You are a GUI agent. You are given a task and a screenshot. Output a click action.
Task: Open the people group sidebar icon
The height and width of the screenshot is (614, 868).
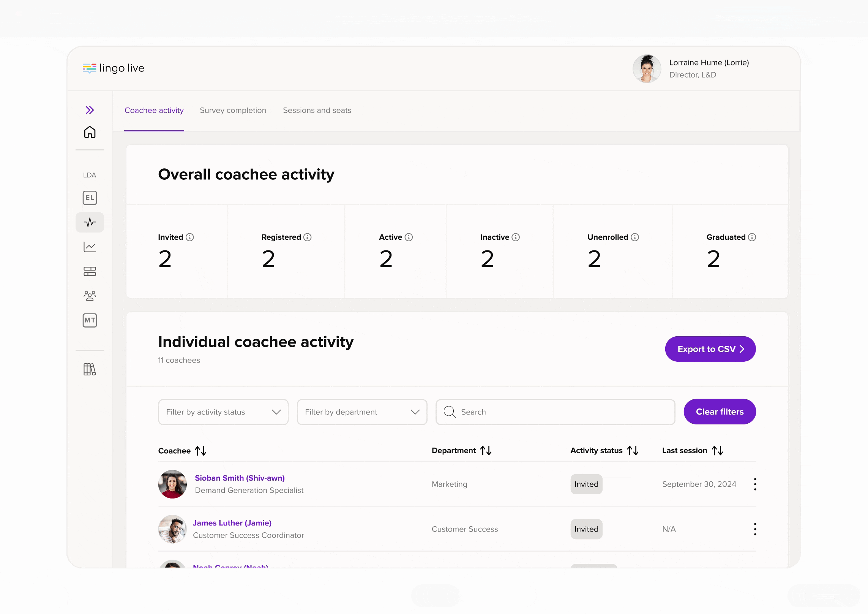(90, 296)
